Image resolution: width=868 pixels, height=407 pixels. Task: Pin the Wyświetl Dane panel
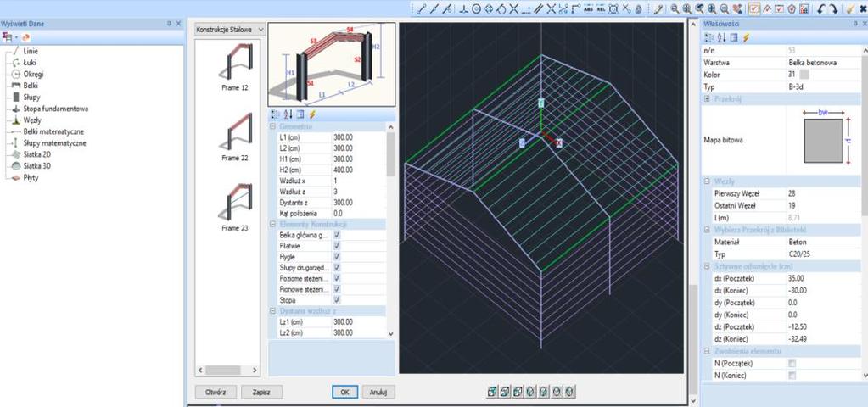[x=170, y=24]
